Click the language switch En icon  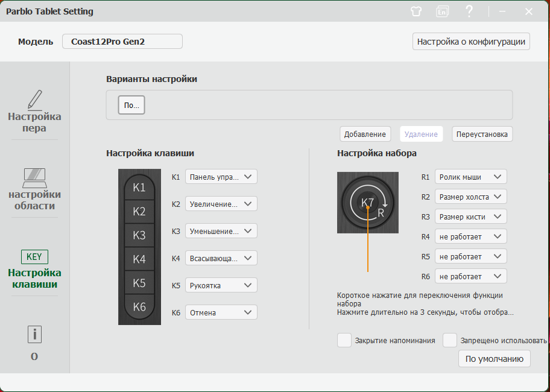[443, 11]
